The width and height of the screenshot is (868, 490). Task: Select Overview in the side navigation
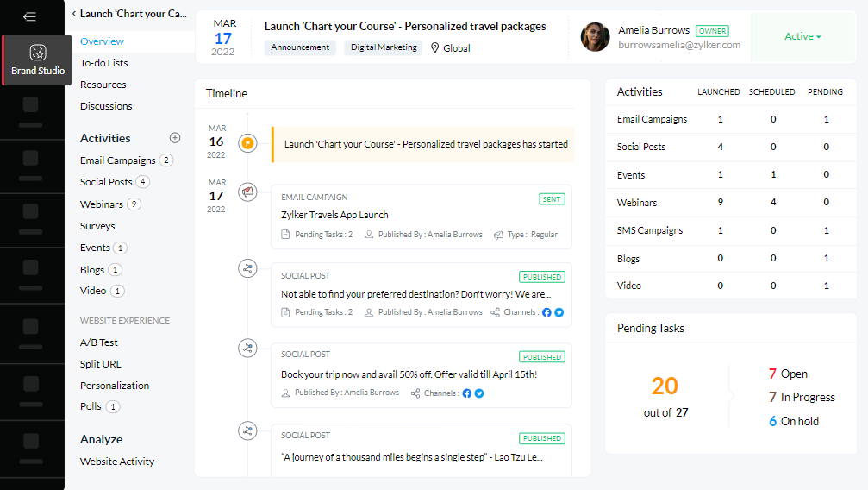103,41
